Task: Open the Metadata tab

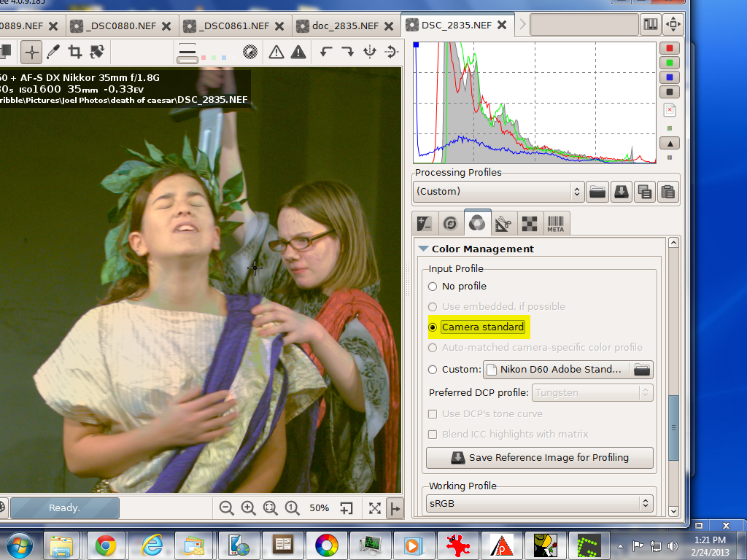Action: (555, 223)
